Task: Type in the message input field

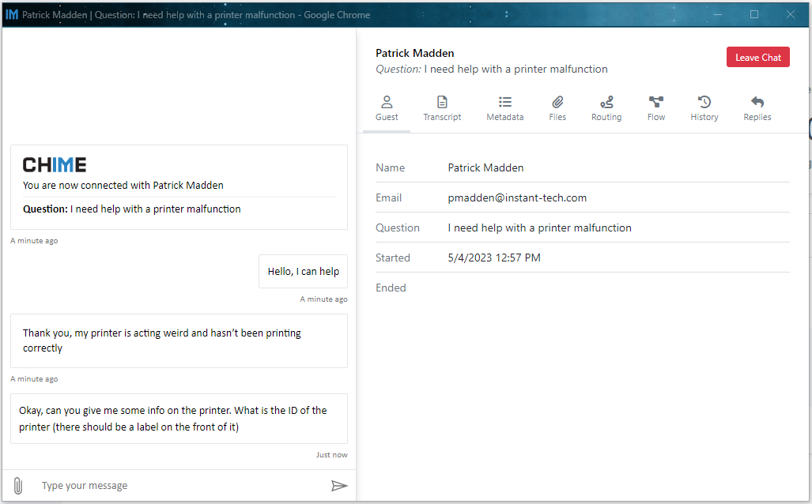Action: 182,486
